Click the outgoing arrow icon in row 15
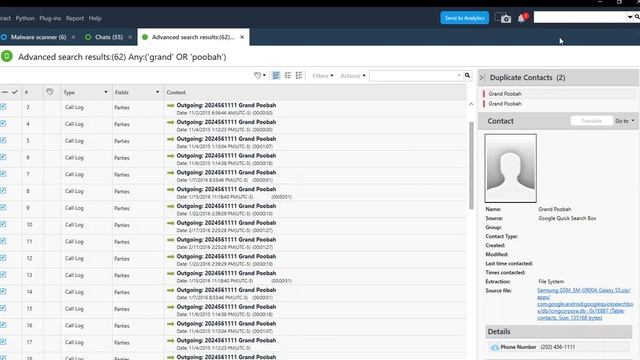This screenshot has height=360, width=640. pos(171,307)
